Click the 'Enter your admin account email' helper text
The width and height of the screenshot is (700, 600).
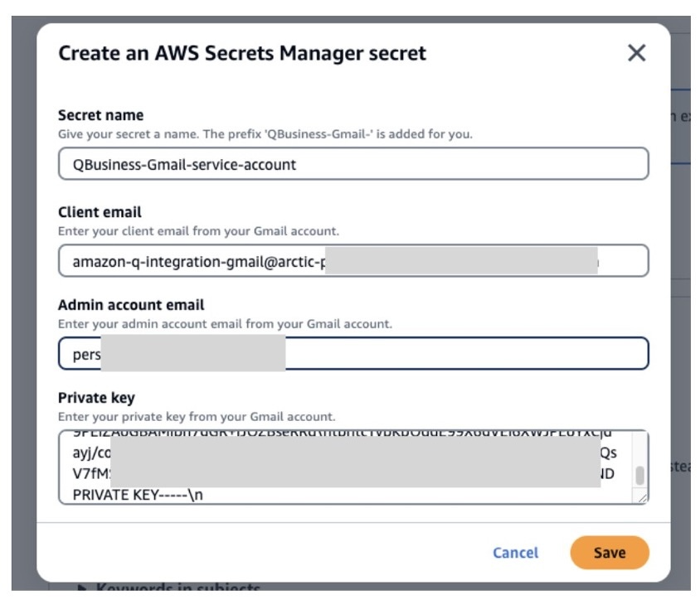[x=225, y=323]
